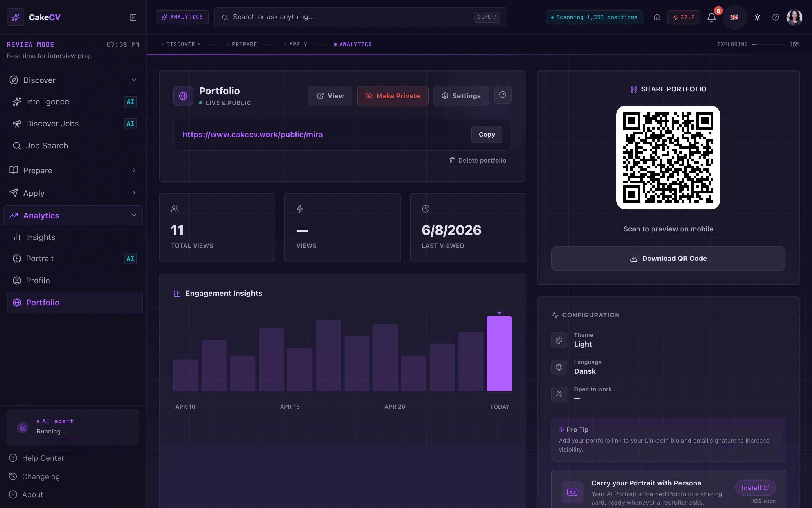The image size is (812, 508).
Task: Collapse the Discover sidebar section
Action: [x=73, y=80]
